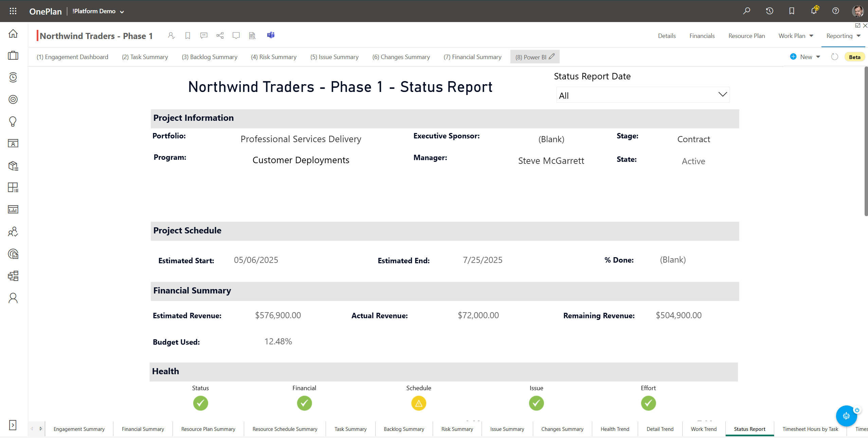Go to next report pages arrow
868x438 pixels.
pyautogui.click(x=41, y=429)
